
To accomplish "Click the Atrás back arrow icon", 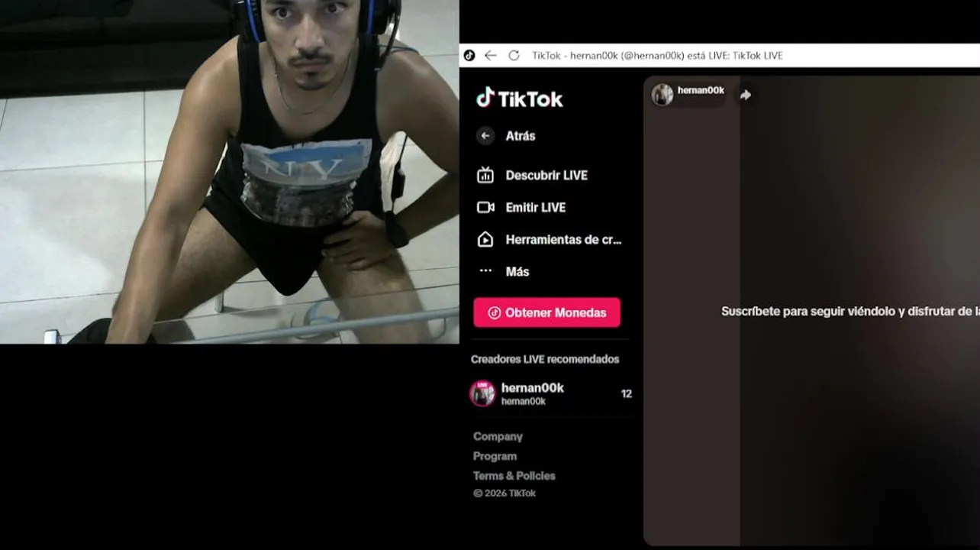I will pyautogui.click(x=485, y=136).
